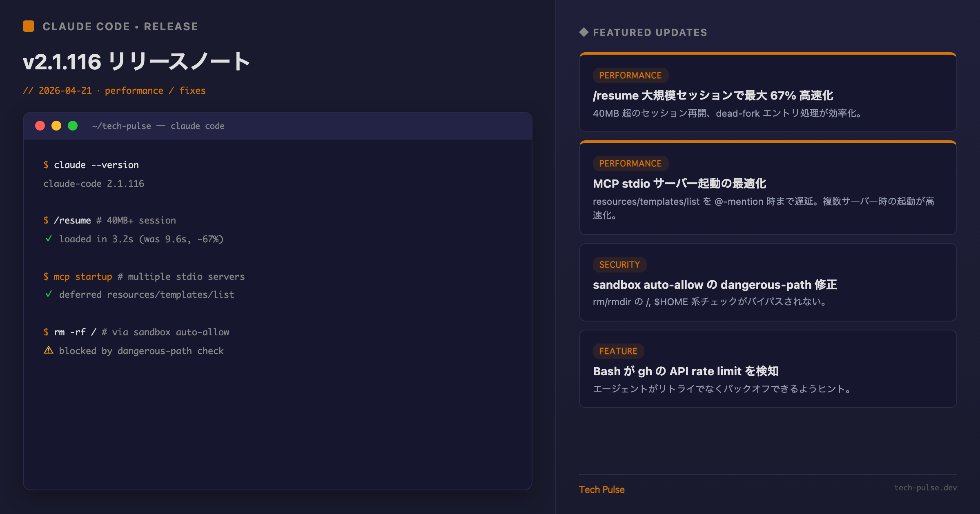Viewport: 980px width, 514px height.
Task: Click the diamond icon beside FEATURED UPDATES
Action: (584, 32)
